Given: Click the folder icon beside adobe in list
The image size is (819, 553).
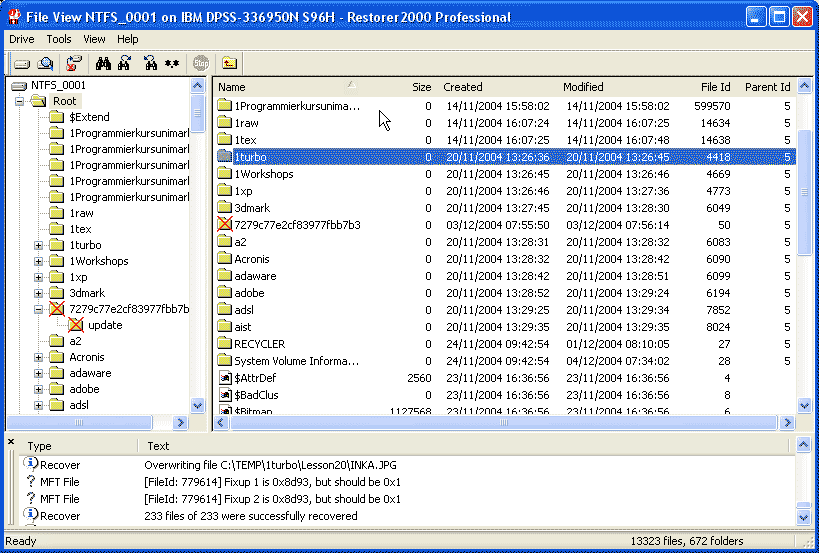Looking at the screenshot, I should tap(225, 292).
